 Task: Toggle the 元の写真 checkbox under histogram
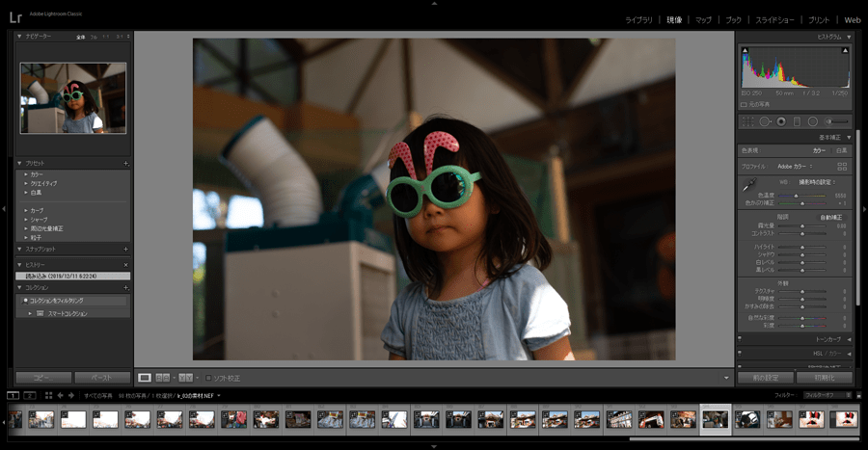point(744,103)
